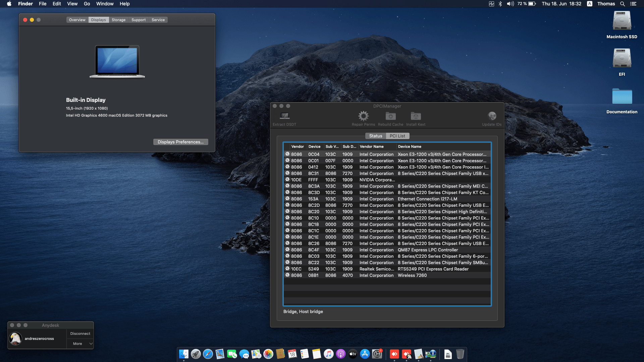The image size is (644, 362).
Task: Launch FaceTime from the Dock
Action: [232, 354]
